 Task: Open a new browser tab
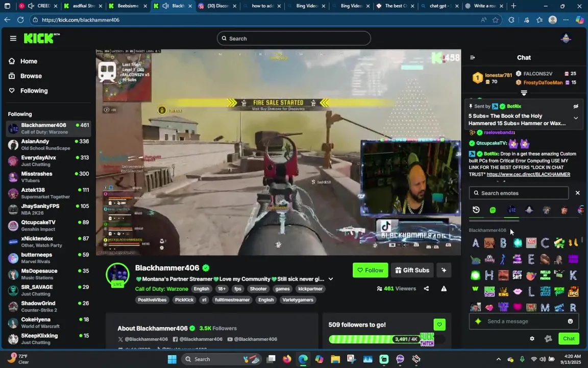click(x=513, y=6)
